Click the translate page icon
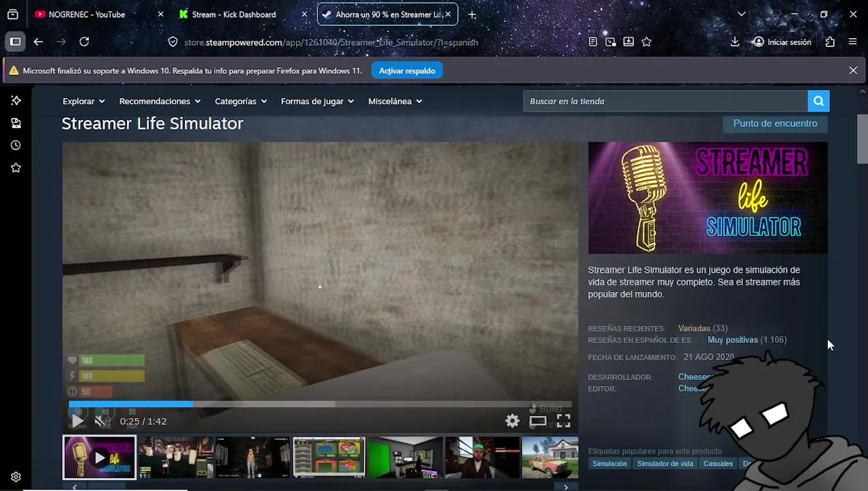The image size is (868, 491). click(x=611, y=42)
